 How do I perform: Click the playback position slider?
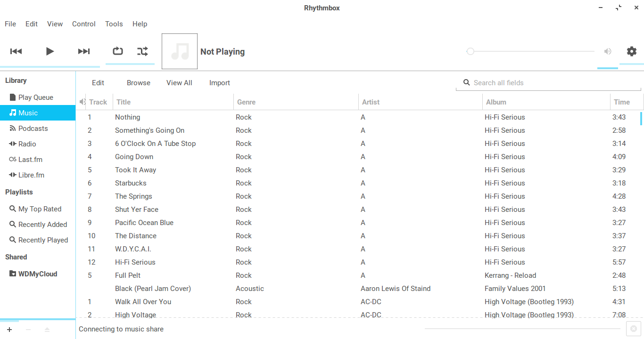coord(530,51)
